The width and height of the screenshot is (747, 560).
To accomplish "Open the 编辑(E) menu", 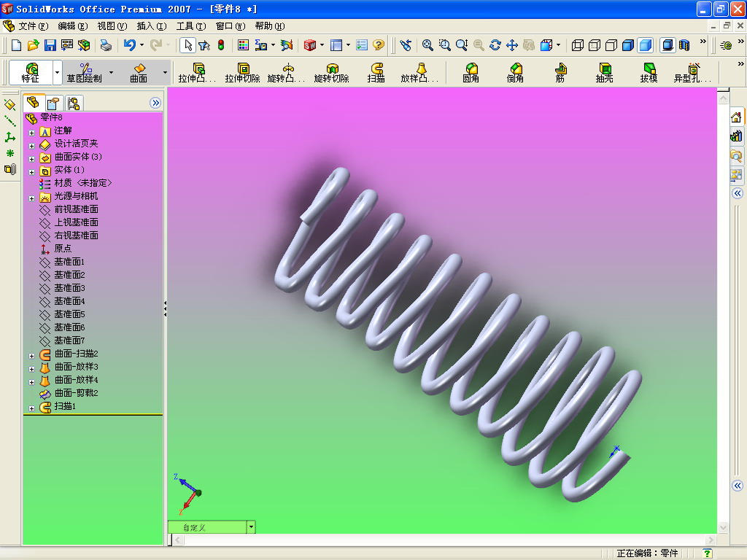I will 73,26.
